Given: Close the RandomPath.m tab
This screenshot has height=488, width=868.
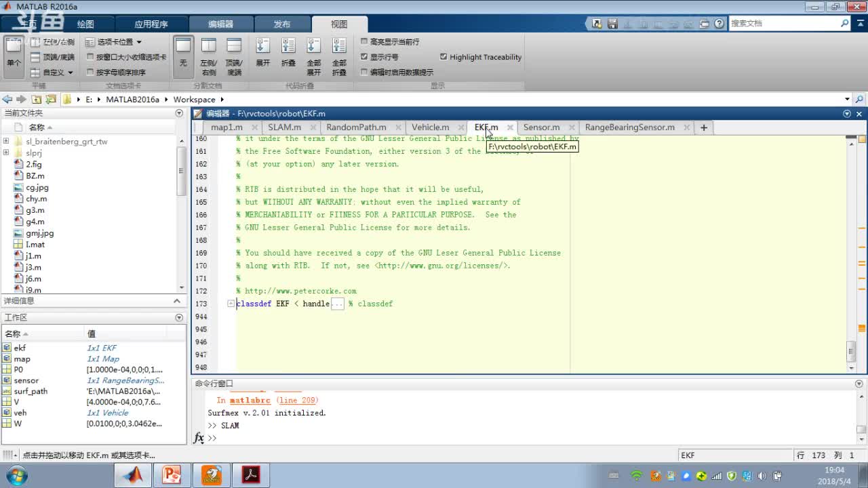Looking at the screenshot, I should [399, 127].
